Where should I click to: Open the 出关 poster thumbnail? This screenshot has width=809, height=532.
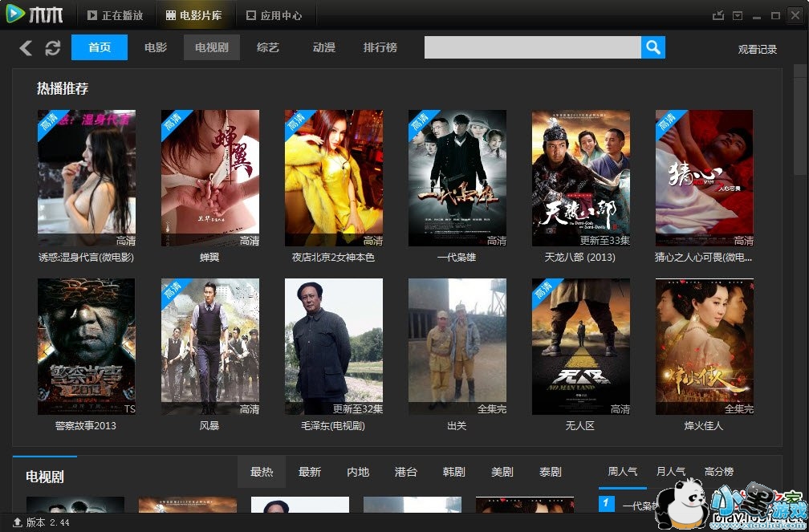[x=457, y=347]
